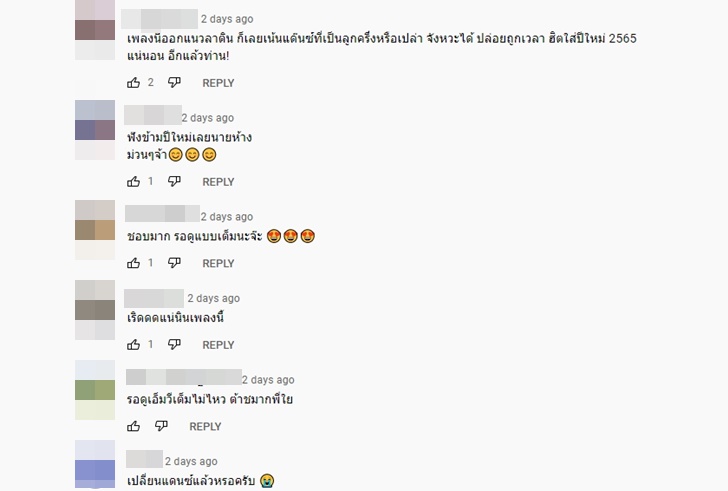Reply to the comment without any likes
The height and width of the screenshot is (491, 728).
point(205,426)
